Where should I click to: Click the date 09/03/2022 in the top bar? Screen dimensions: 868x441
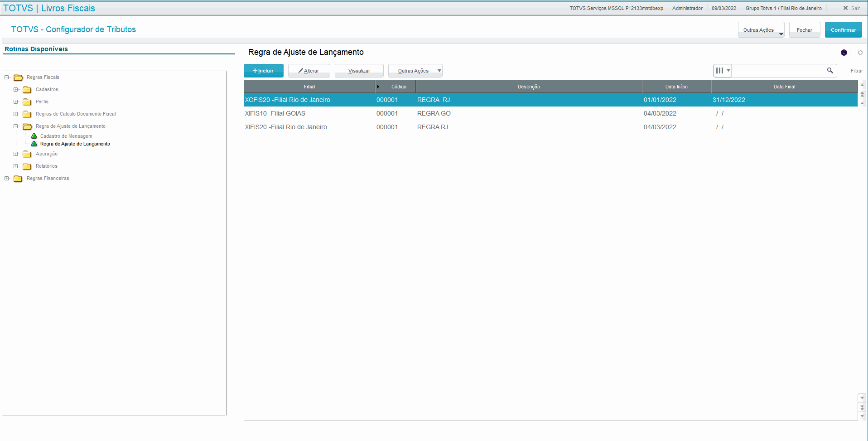pyautogui.click(x=724, y=8)
